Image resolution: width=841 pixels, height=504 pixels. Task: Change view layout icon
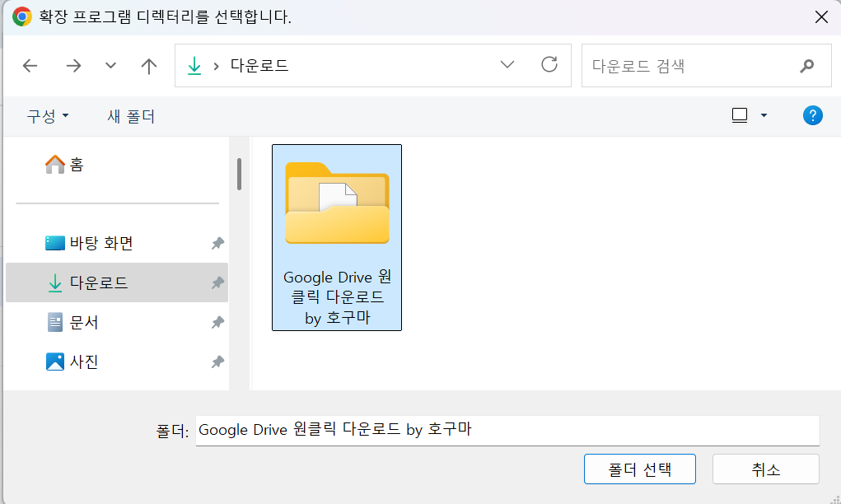pyautogui.click(x=740, y=115)
